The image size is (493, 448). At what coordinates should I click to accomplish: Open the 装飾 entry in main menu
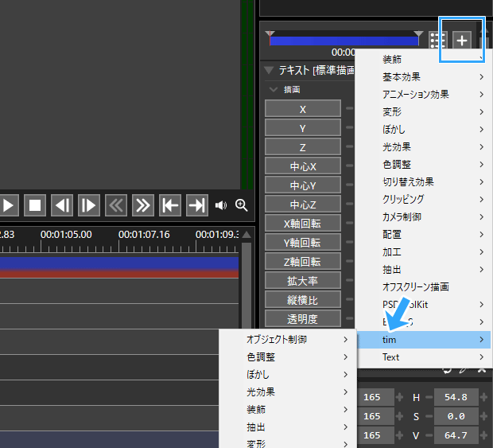click(x=424, y=59)
